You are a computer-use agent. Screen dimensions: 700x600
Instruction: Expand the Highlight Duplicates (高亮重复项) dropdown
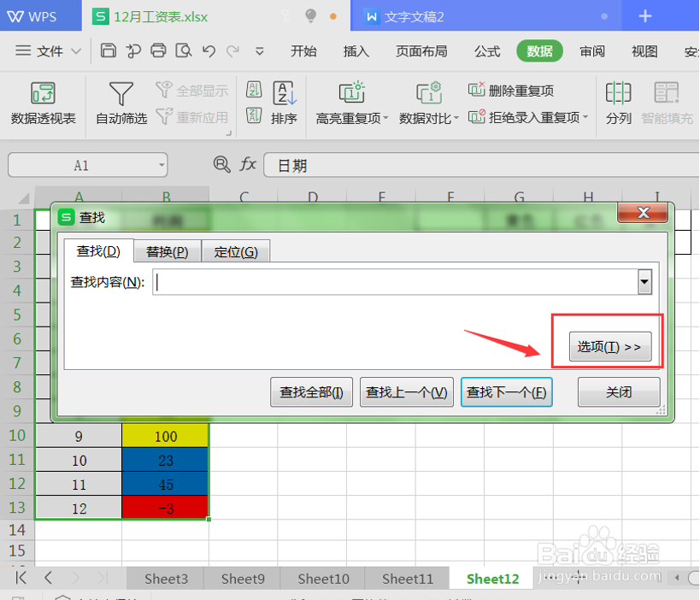(385, 118)
